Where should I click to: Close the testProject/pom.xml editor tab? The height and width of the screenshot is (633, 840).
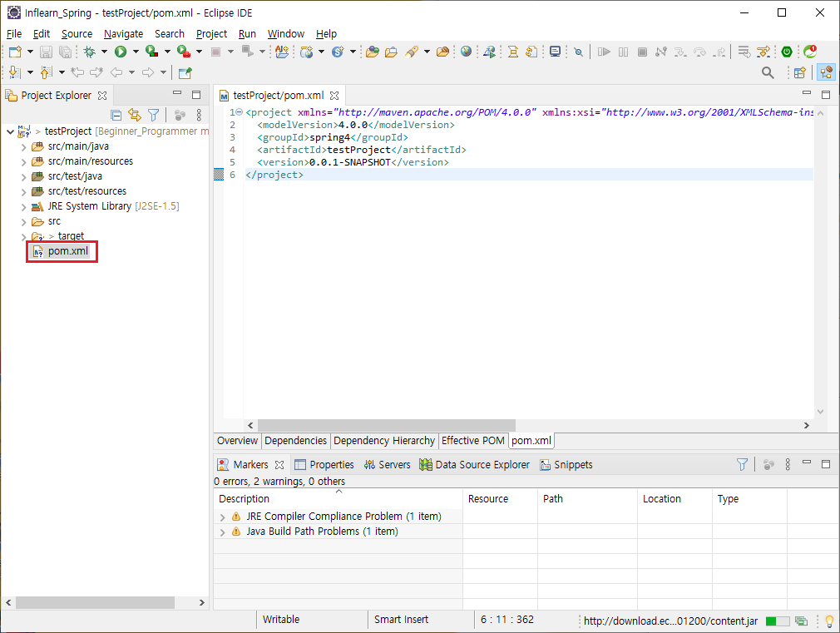pyautogui.click(x=334, y=96)
